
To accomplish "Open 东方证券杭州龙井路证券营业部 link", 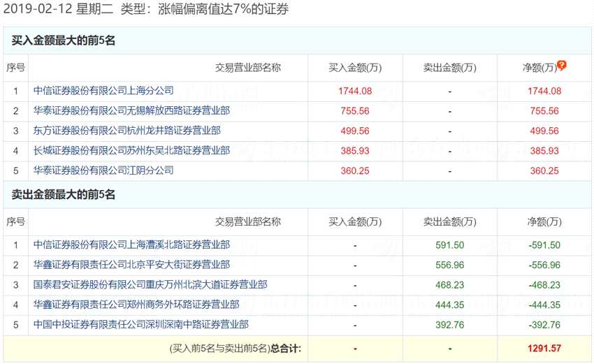I will tap(127, 131).
